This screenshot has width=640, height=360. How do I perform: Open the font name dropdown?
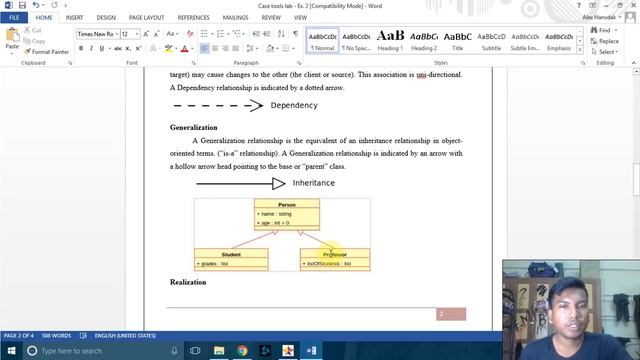click(117, 34)
